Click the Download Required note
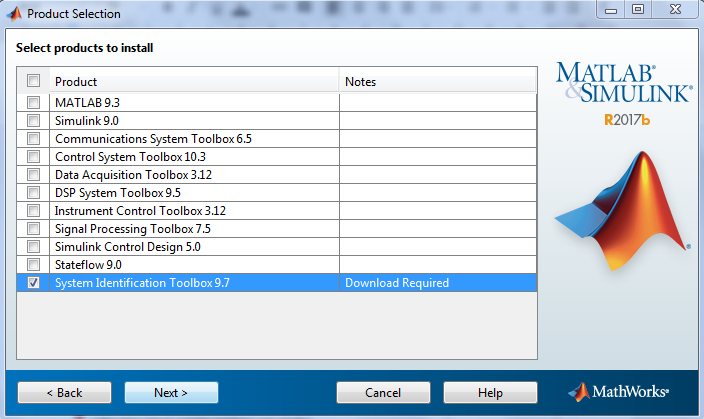The width and height of the screenshot is (704, 419). click(397, 283)
